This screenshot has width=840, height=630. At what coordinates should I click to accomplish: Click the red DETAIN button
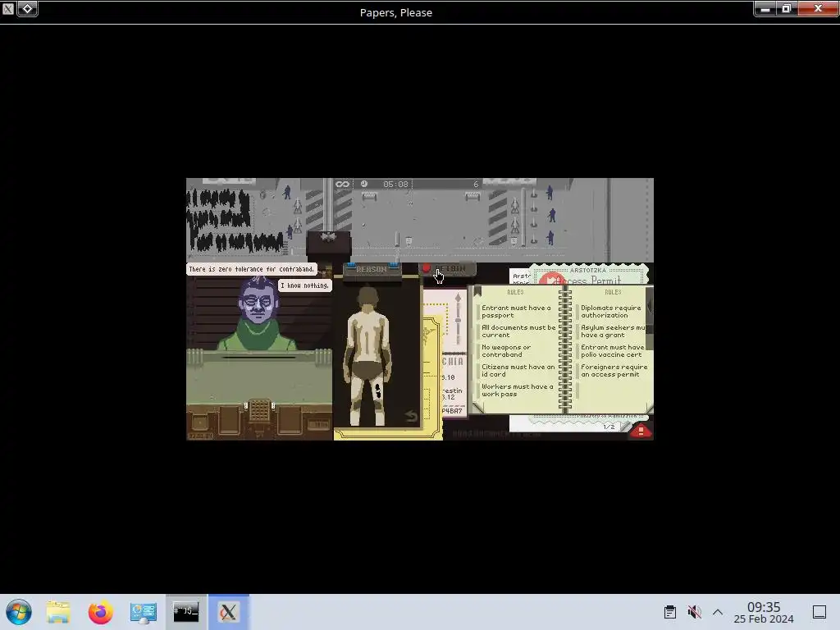pyautogui.click(x=447, y=269)
